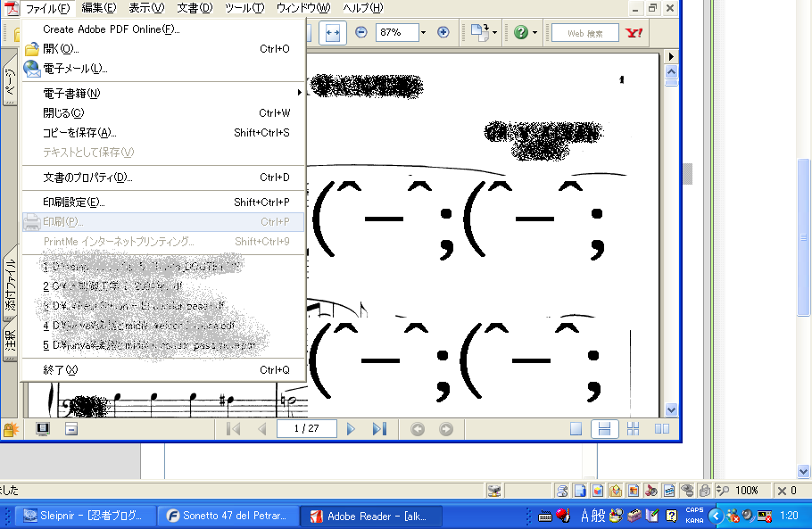Open Sleipnir zoom 100% control
The height and width of the screenshot is (529, 812).
pyautogui.click(x=740, y=490)
